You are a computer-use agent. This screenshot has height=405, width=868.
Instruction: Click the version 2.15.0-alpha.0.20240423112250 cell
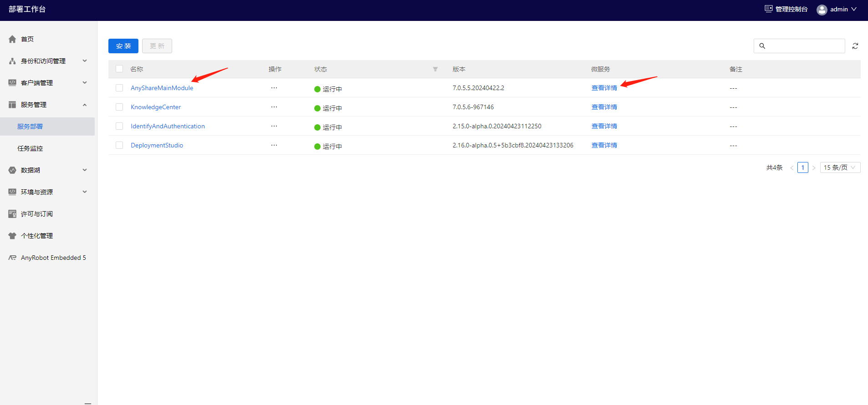pos(497,126)
